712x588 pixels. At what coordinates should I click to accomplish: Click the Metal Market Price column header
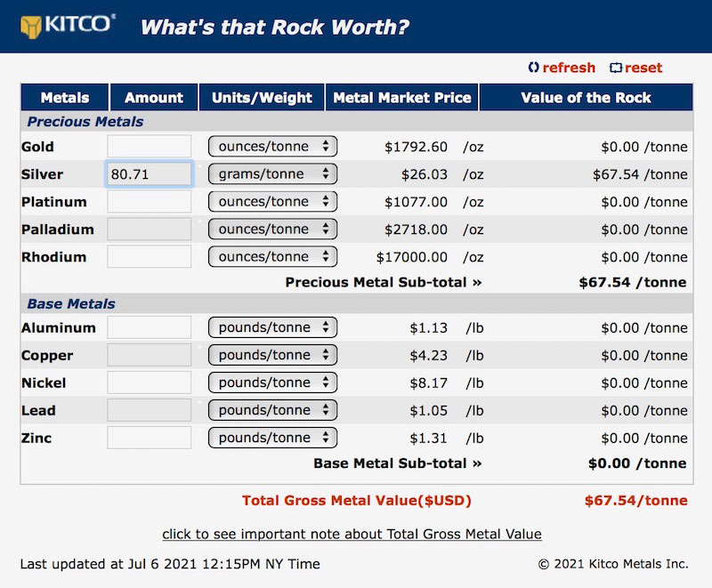(402, 98)
